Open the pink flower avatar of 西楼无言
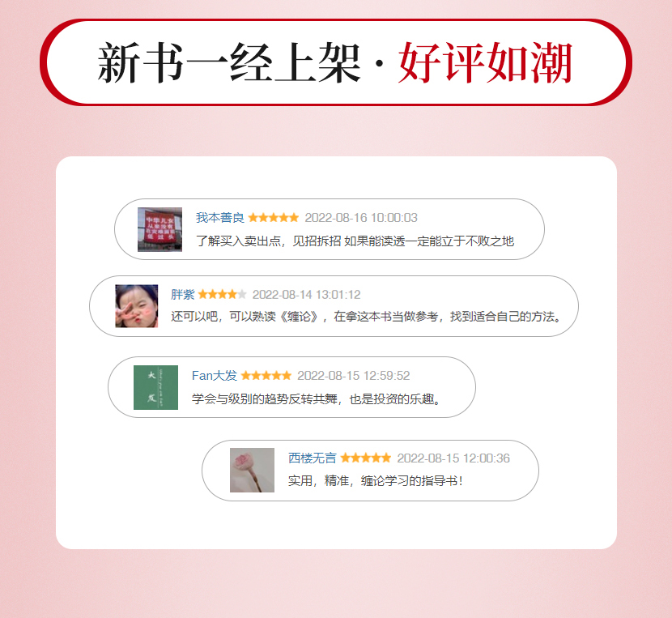Screen dimensions: 672x618 (x=252, y=470)
